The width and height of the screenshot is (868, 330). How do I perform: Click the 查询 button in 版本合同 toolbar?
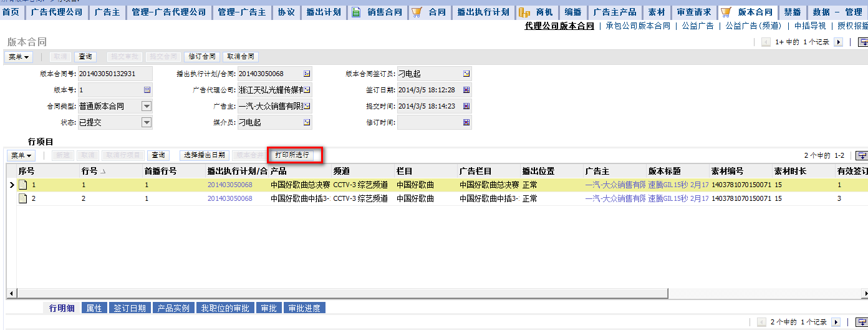click(86, 57)
